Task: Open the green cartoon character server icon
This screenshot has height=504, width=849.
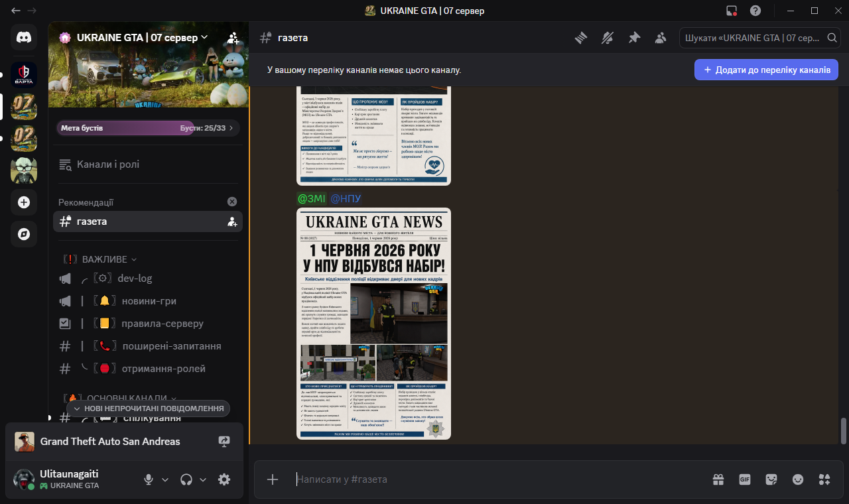Action: click(24, 170)
